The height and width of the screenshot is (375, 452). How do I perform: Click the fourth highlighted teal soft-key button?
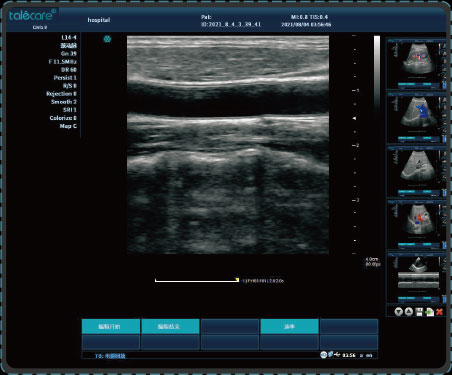click(289, 326)
